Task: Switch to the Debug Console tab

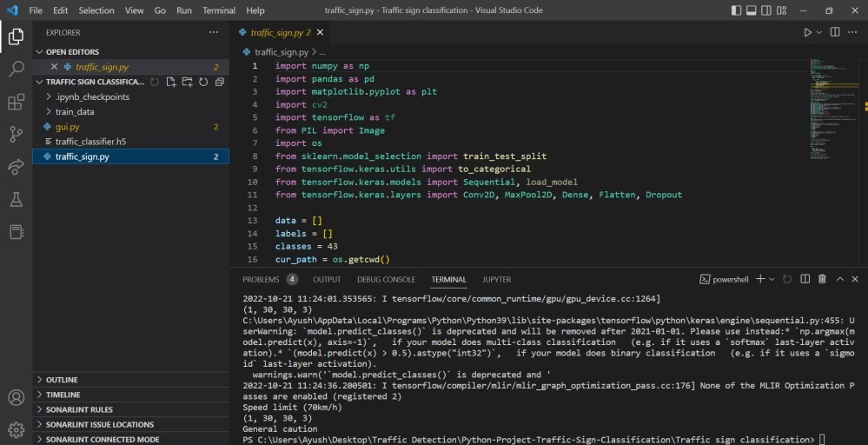Action: pos(386,280)
